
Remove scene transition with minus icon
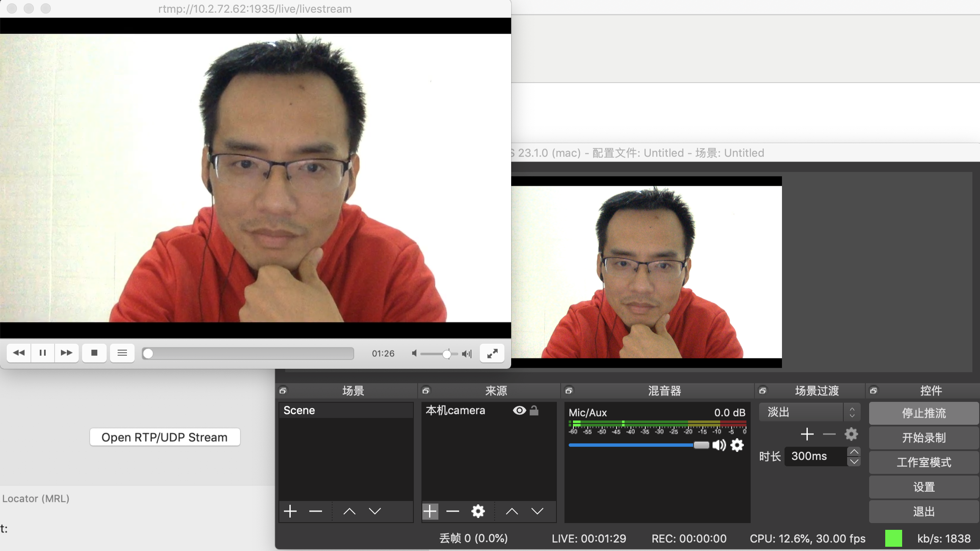point(829,434)
